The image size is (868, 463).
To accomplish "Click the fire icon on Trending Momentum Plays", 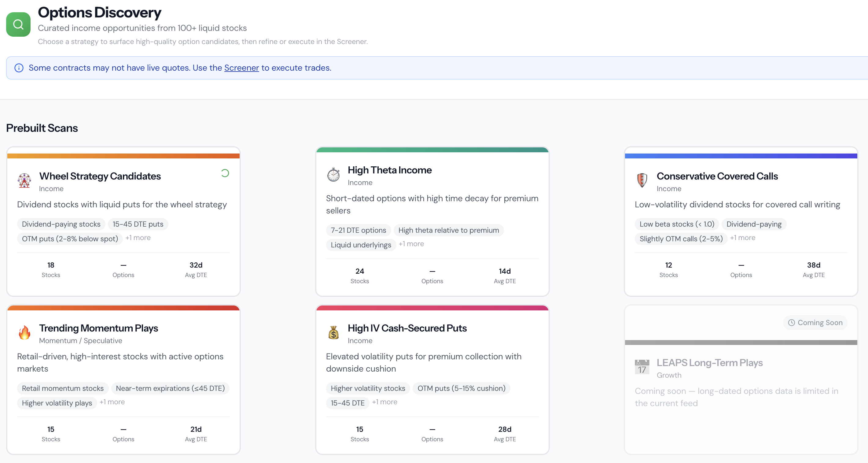I will pyautogui.click(x=24, y=333).
